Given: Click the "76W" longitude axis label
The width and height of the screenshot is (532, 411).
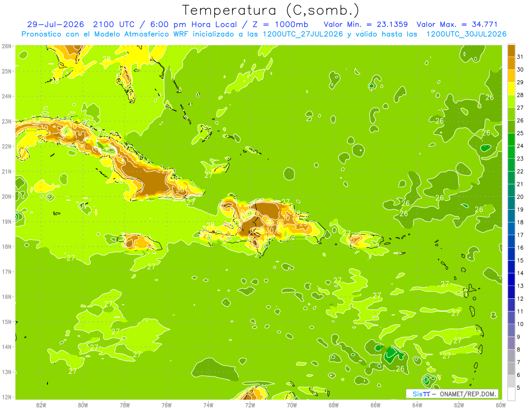Looking at the screenshot, I should click(x=166, y=405).
